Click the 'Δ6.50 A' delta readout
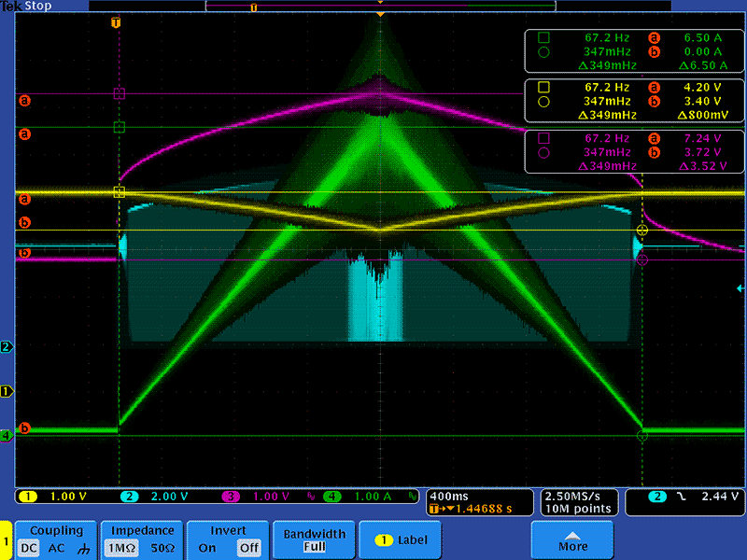 703,65
